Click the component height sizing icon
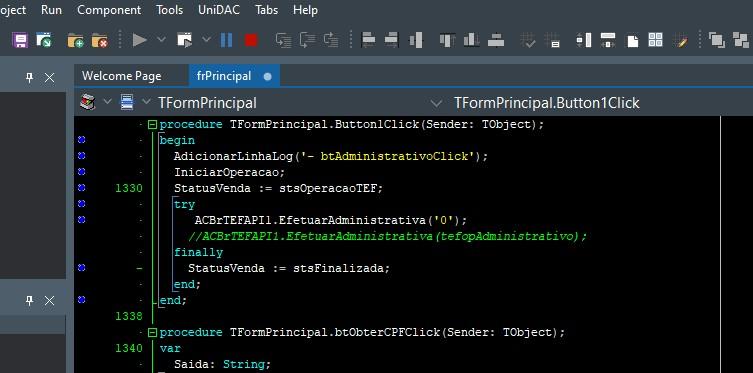 (584, 40)
